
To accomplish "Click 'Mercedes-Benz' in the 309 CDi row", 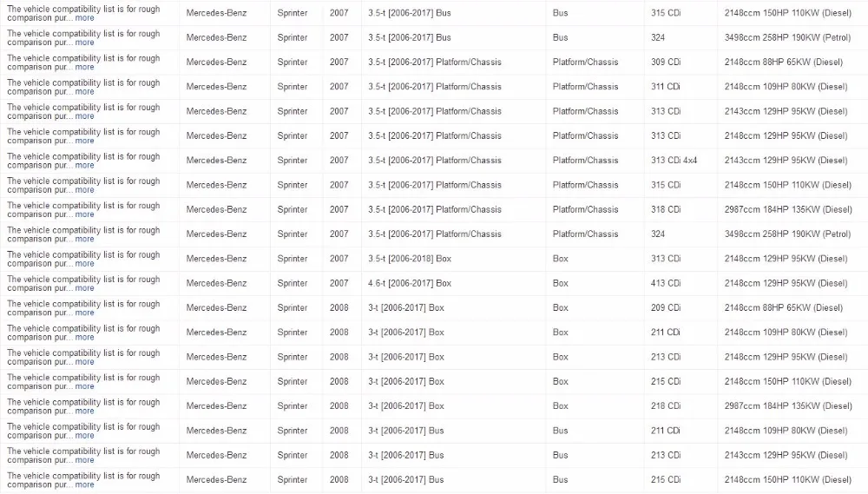I will [216, 62].
